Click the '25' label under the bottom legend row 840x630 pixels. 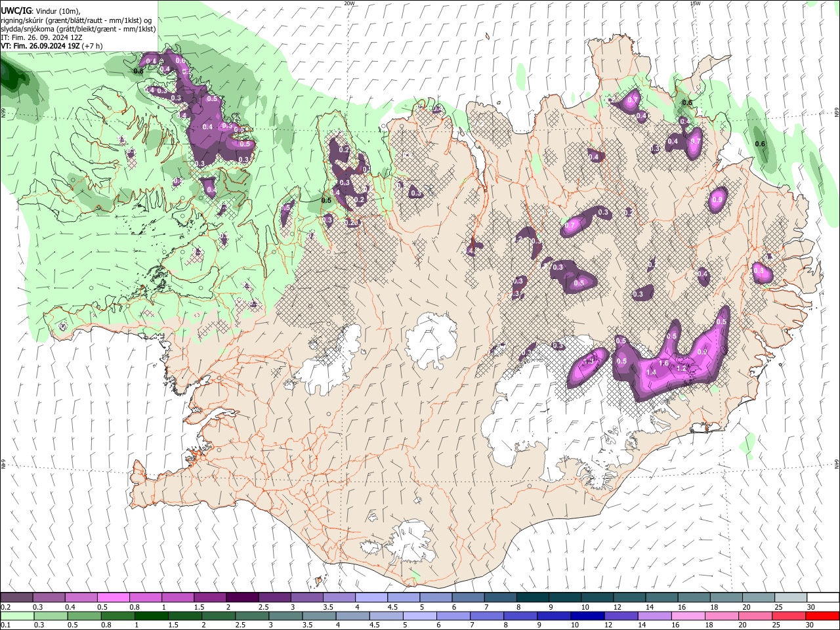(777, 625)
